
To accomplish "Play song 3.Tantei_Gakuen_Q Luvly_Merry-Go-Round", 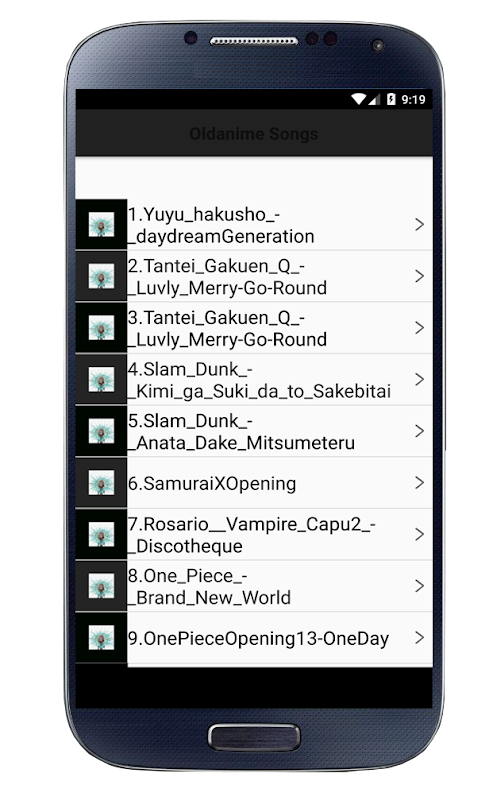I will 227,328.
